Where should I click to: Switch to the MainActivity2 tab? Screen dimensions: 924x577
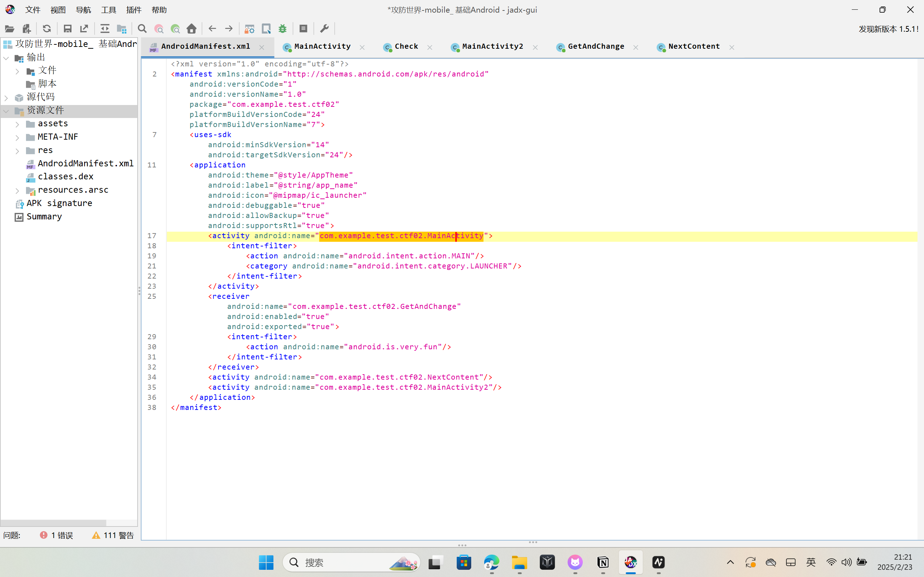click(x=492, y=47)
